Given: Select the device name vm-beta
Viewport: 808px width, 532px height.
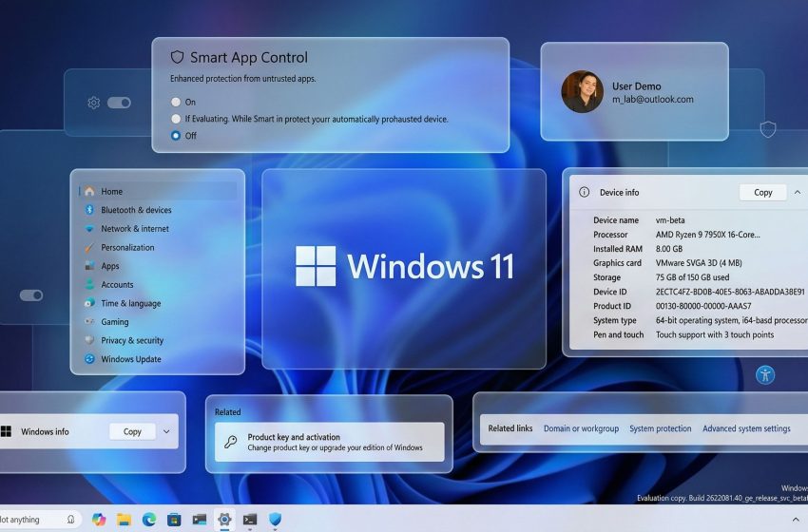Looking at the screenshot, I should click(670, 219).
